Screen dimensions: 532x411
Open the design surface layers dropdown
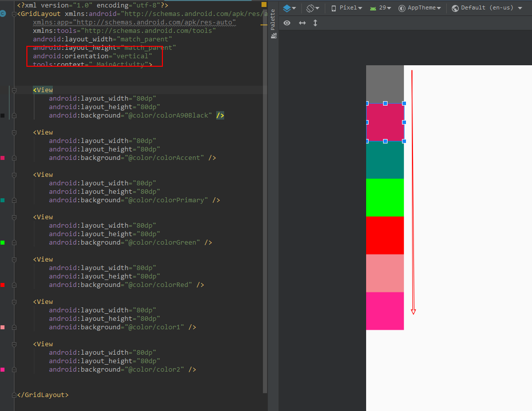(x=289, y=8)
